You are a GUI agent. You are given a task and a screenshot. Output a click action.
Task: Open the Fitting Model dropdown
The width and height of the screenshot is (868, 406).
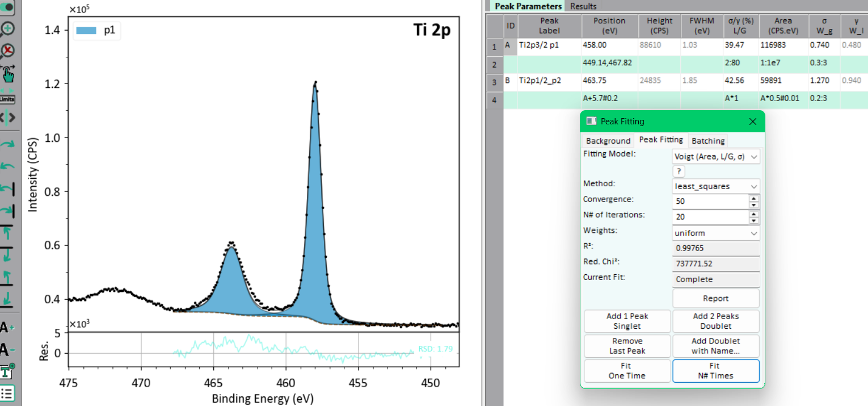(x=716, y=156)
